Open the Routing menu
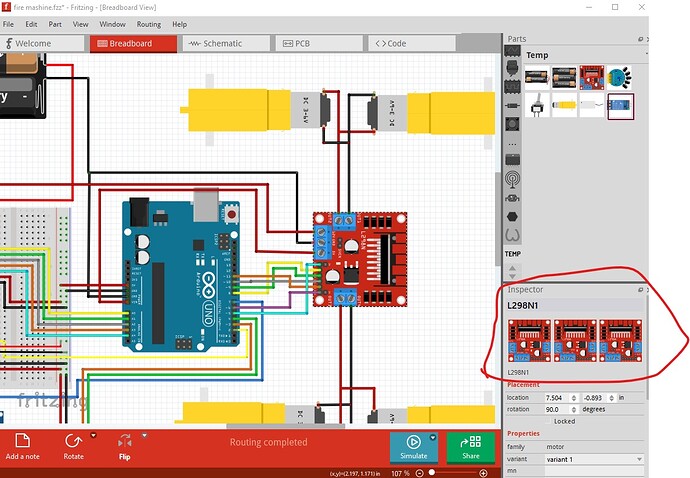Image resolution: width=690 pixels, height=478 pixels. pyautogui.click(x=148, y=24)
